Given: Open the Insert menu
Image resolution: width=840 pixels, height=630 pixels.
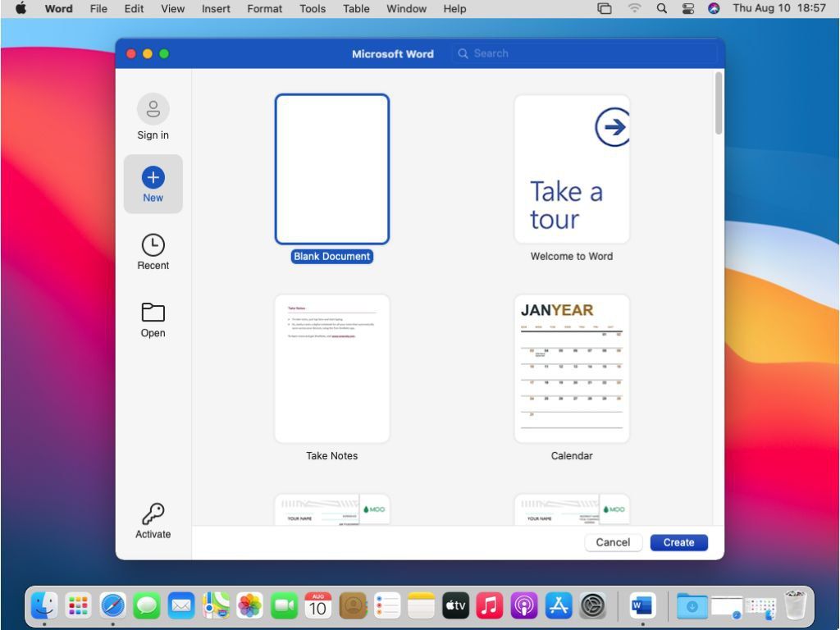Looking at the screenshot, I should [x=216, y=9].
